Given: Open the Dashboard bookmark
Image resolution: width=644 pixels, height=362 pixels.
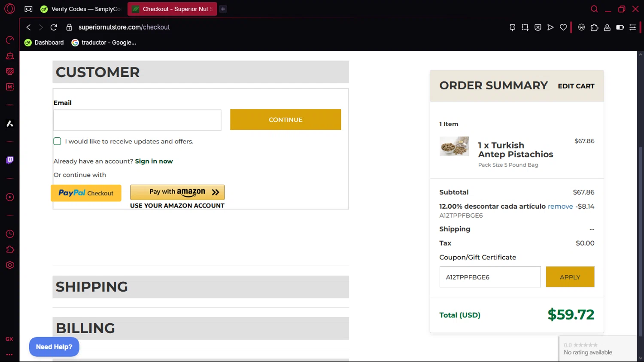Looking at the screenshot, I should click(44, 43).
